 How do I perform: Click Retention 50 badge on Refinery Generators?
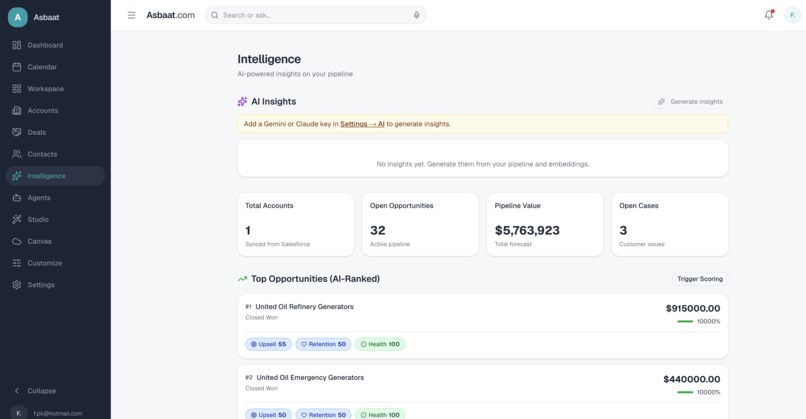click(x=323, y=344)
